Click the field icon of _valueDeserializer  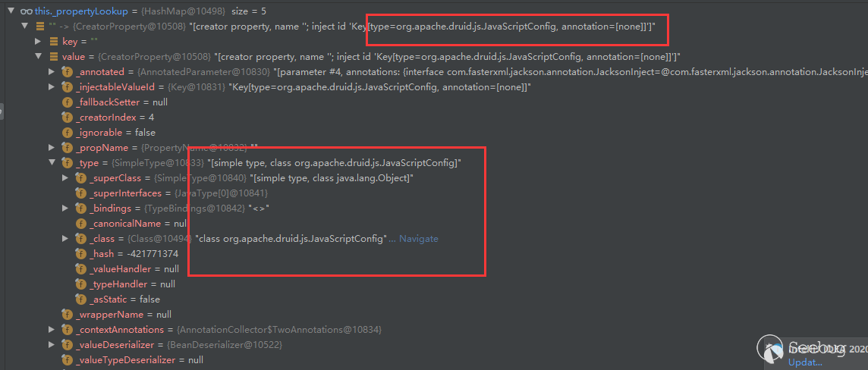pyautogui.click(x=68, y=344)
